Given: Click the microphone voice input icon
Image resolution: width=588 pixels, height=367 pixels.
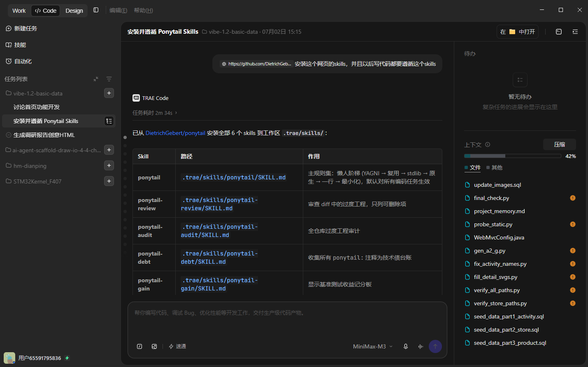Looking at the screenshot, I should coord(406,346).
